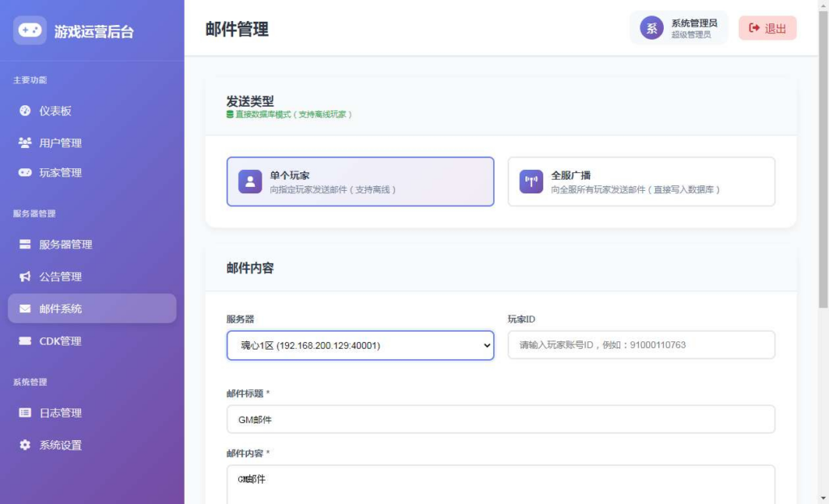Select the 单个玩家 send type card
This screenshot has height=504, width=829.
pyautogui.click(x=360, y=182)
